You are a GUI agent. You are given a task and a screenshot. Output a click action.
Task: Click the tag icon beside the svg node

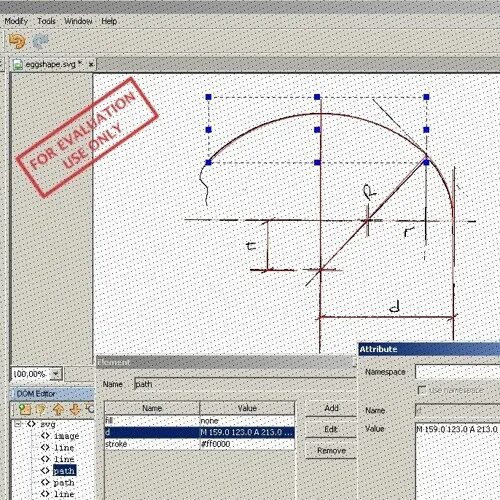31,424
